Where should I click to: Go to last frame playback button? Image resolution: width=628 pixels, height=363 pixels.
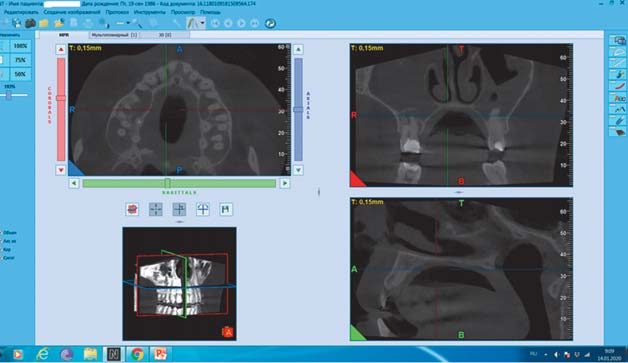pyautogui.click(x=254, y=23)
